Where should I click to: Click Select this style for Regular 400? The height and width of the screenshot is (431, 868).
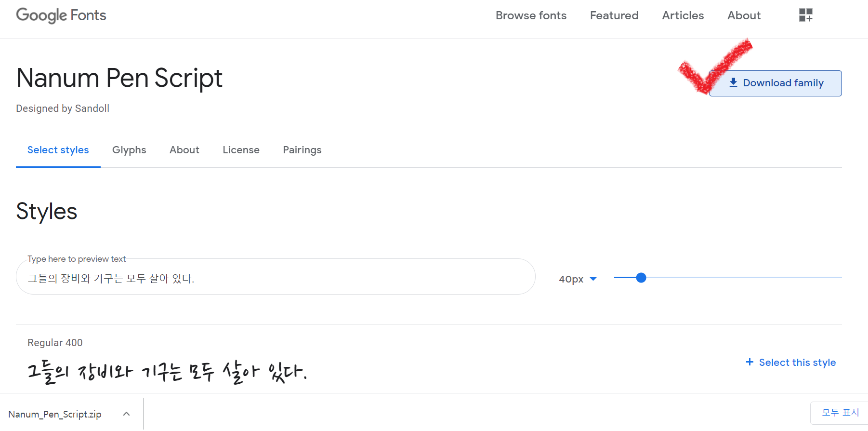(x=790, y=363)
